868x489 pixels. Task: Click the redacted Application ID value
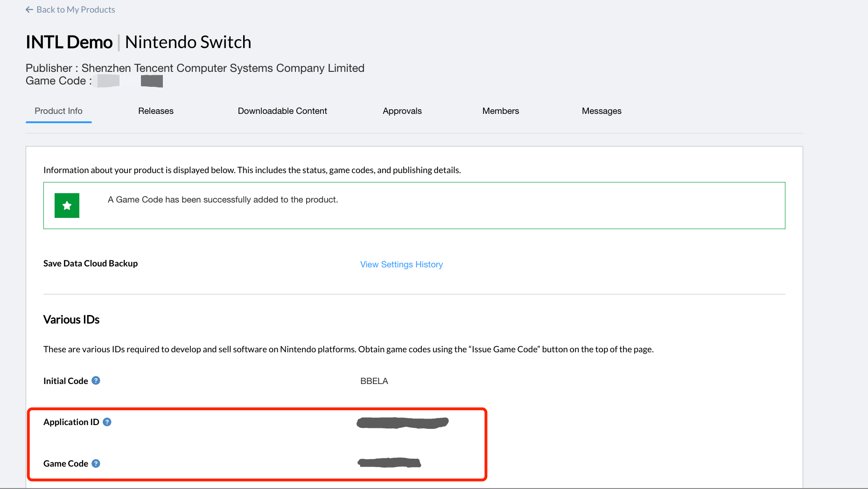(x=402, y=423)
